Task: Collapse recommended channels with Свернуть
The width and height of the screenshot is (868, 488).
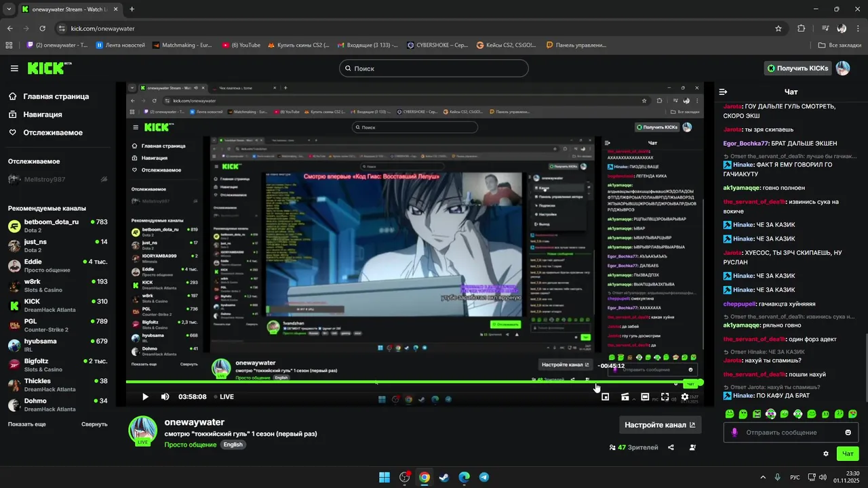Action: coord(94,424)
